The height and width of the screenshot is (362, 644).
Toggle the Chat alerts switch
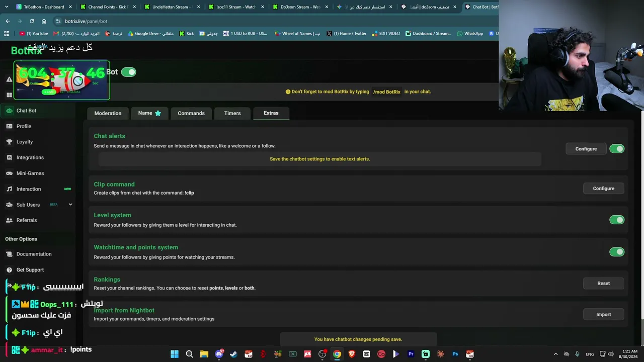(x=617, y=149)
